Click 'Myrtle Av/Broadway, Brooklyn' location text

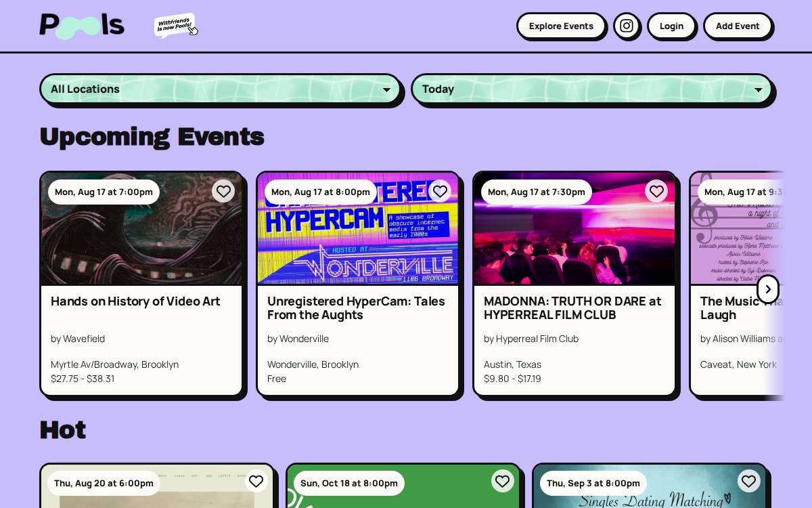click(x=114, y=364)
